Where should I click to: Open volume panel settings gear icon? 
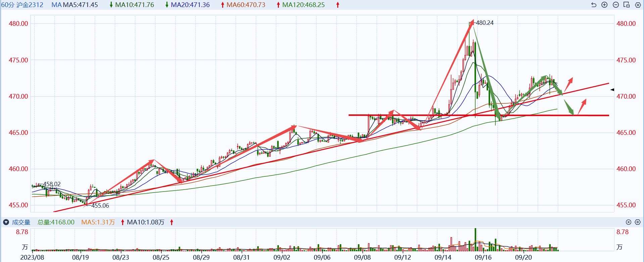638,222
